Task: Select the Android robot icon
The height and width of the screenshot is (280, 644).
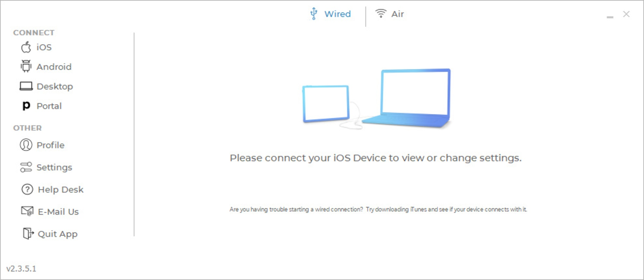Action: tap(26, 66)
